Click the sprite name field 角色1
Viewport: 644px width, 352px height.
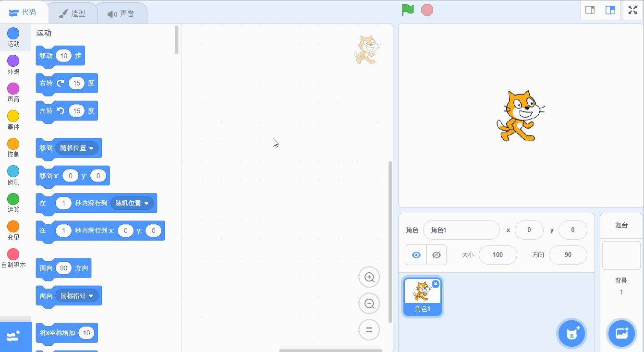462,230
